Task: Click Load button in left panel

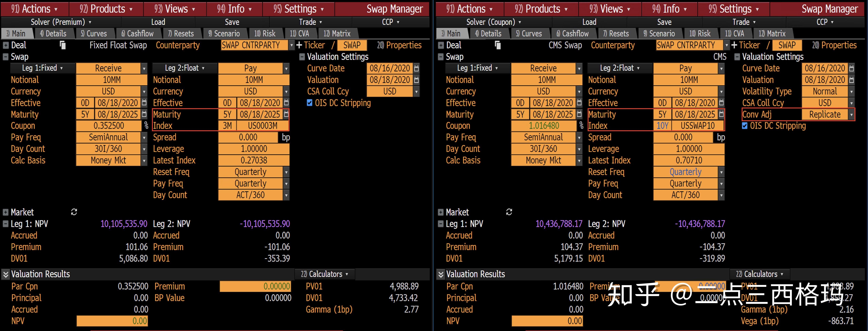Action: coord(158,22)
